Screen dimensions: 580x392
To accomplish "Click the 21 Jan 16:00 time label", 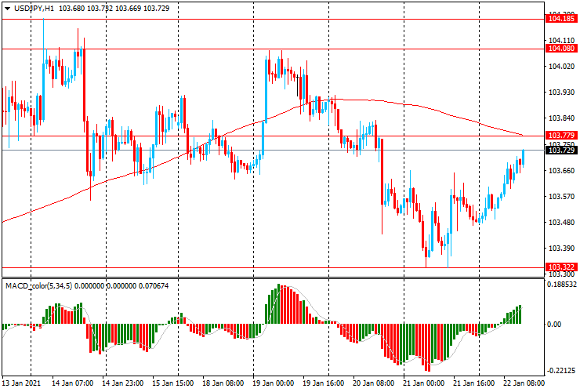I will click(474, 383).
